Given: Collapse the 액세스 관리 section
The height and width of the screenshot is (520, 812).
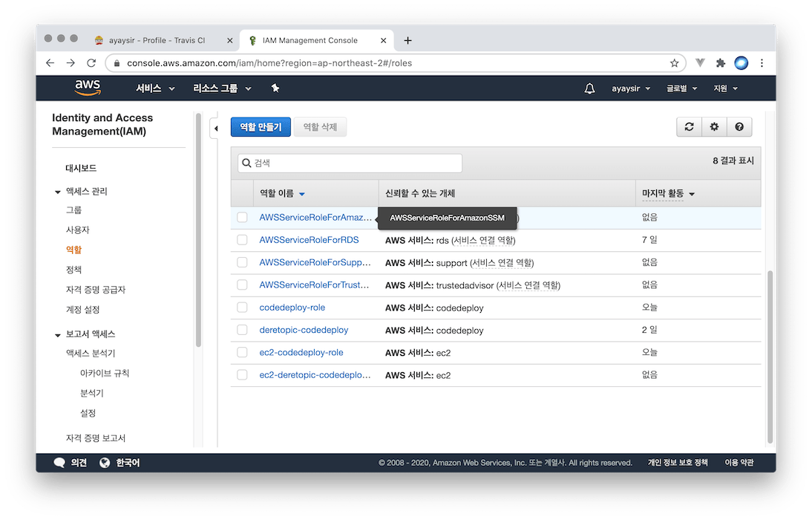Looking at the screenshot, I should click(58, 192).
